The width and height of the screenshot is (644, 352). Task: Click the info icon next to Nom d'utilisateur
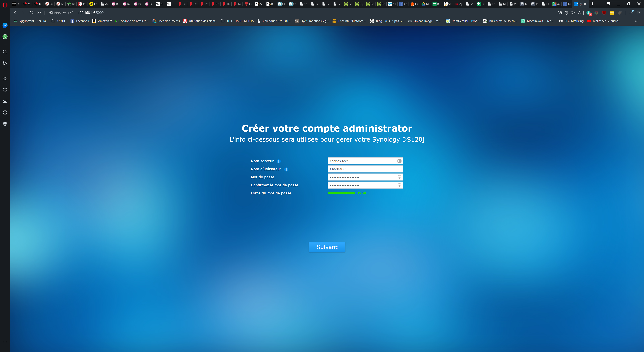(286, 169)
